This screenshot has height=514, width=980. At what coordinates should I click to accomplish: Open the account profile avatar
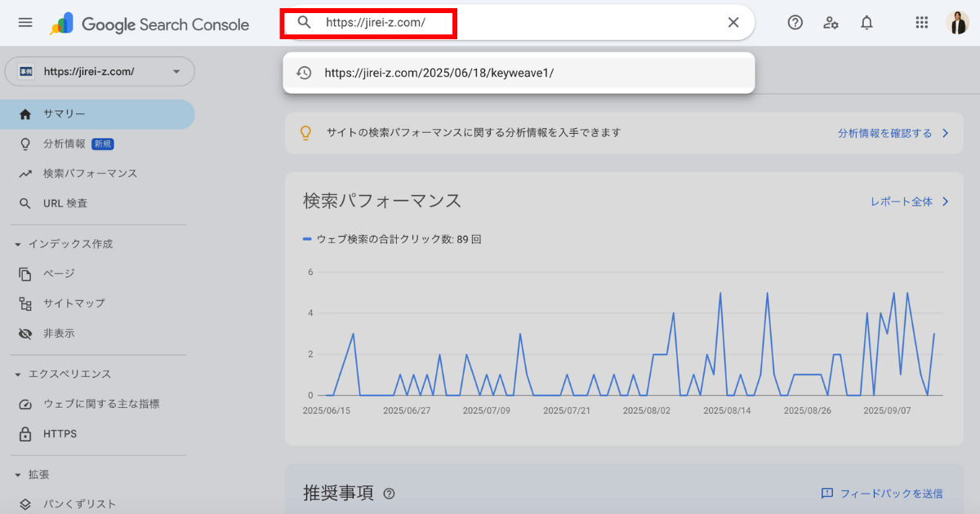957,23
